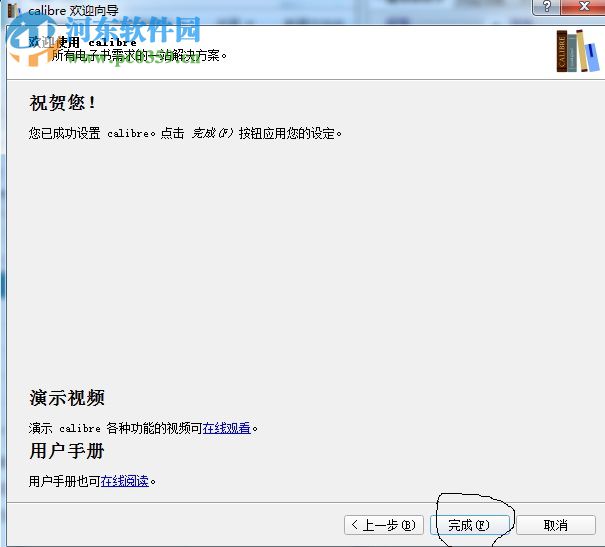The width and height of the screenshot is (605, 547).
Task: Click the help question mark button
Action: tap(546, 7)
